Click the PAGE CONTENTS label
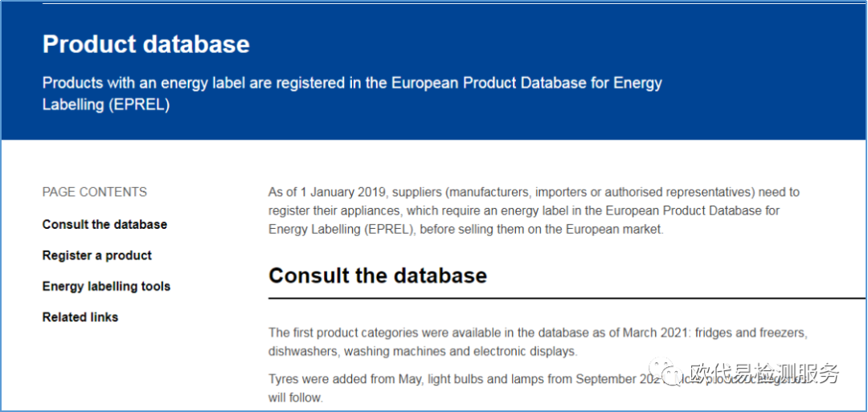Viewport: 868px width, 412px height. pos(95,192)
